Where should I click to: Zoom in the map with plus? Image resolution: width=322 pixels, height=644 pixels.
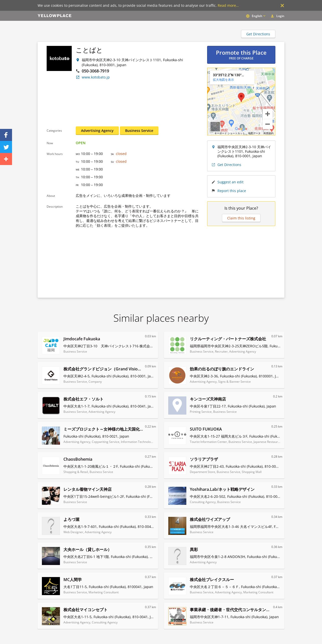point(268,114)
